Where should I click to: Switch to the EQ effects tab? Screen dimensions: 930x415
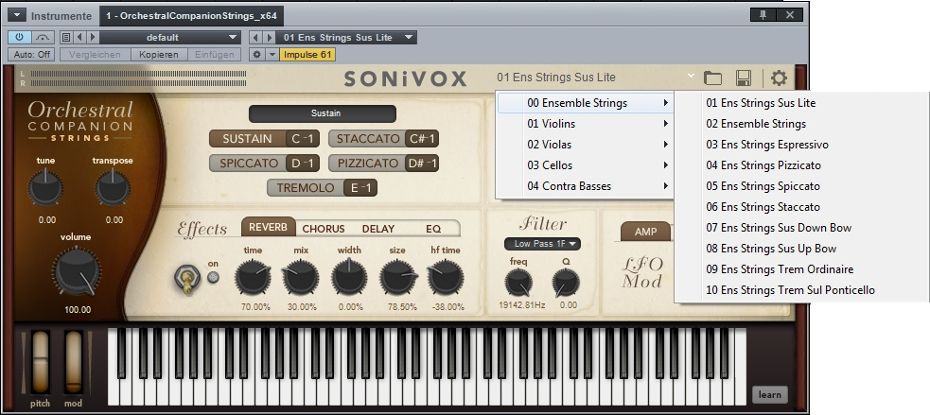click(x=434, y=229)
